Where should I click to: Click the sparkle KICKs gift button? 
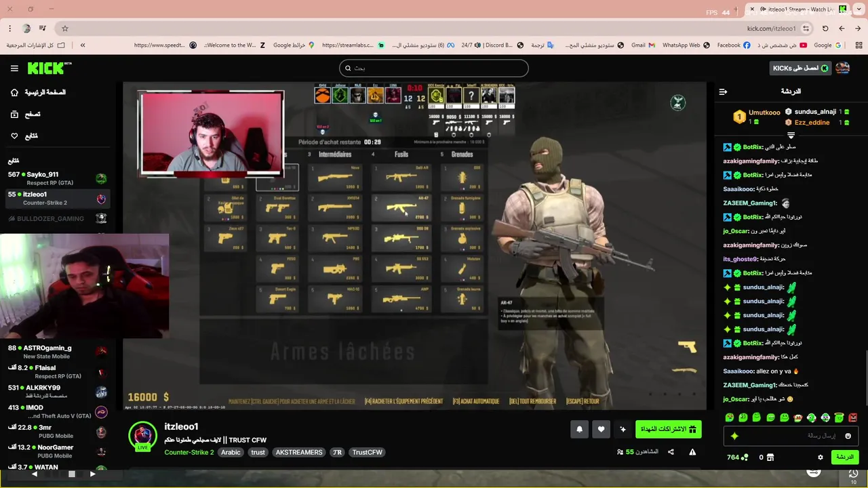pyautogui.click(x=623, y=429)
